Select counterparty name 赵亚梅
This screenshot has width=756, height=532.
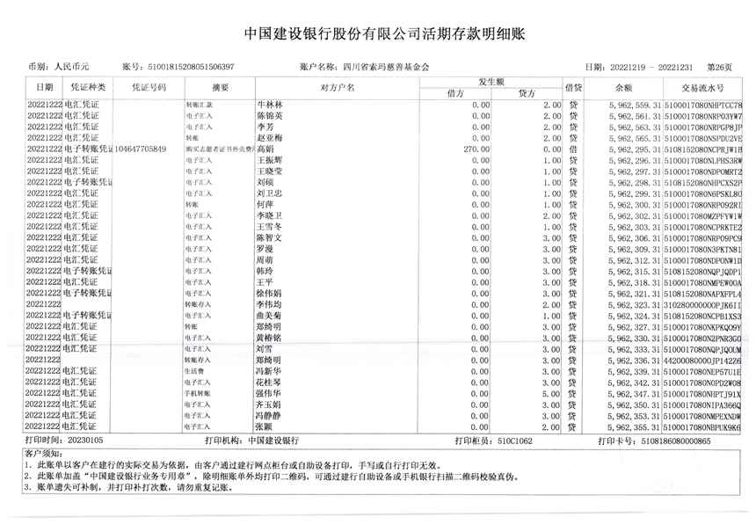click(270, 138)
